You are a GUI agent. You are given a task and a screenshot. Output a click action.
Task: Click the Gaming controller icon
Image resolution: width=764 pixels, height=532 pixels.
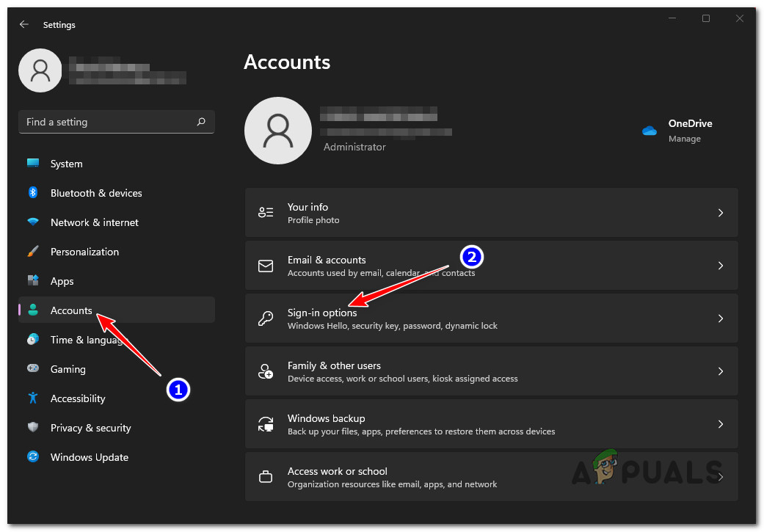(33, 368)
